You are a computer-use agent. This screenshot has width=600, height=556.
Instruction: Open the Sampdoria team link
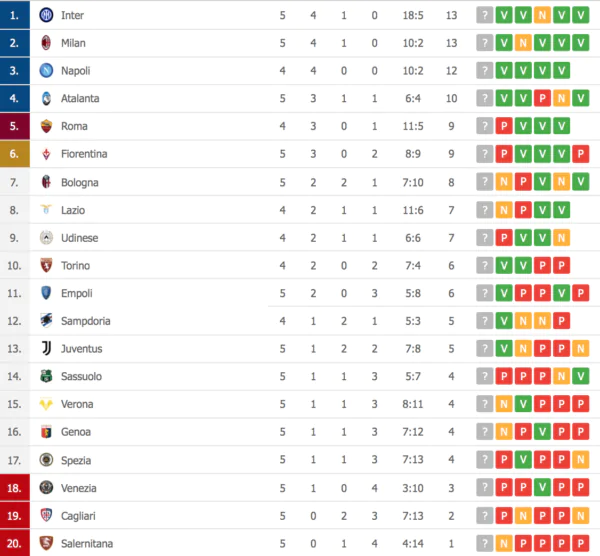86,321
